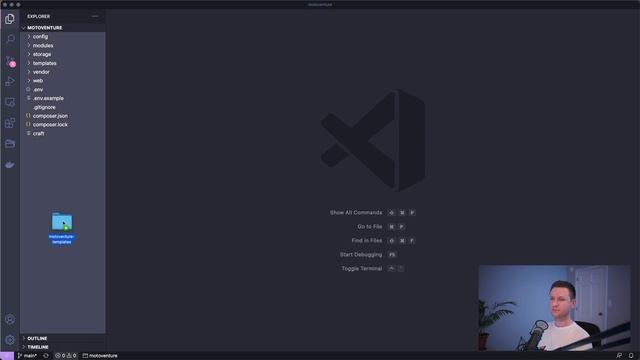Click the EXPLORER panel title
This screenshot has width=640, height=360.
pos(39,16)
